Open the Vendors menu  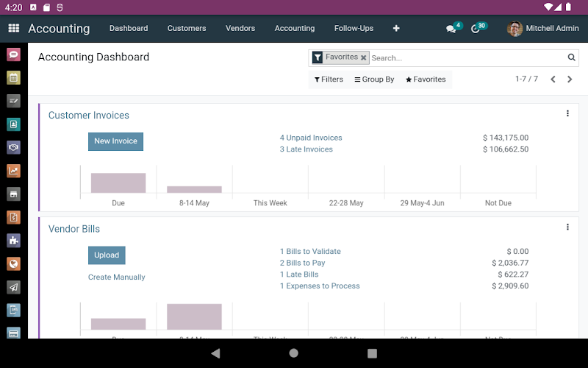tap(240, 28)
